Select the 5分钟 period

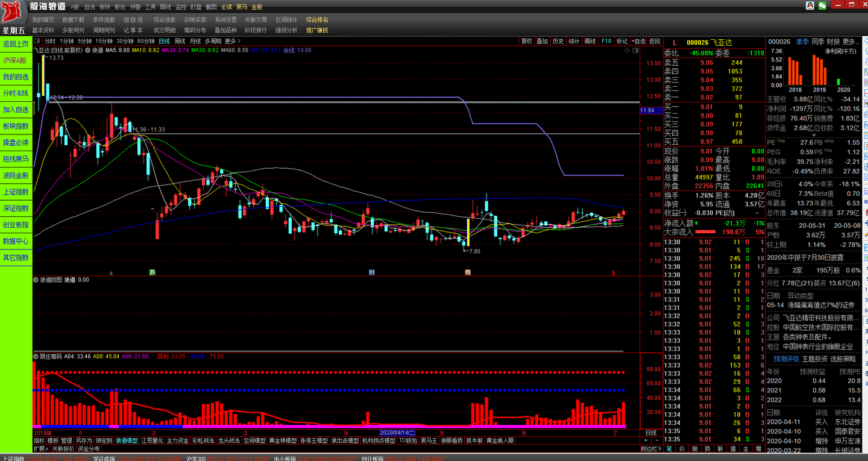click(x=84, y=41)
